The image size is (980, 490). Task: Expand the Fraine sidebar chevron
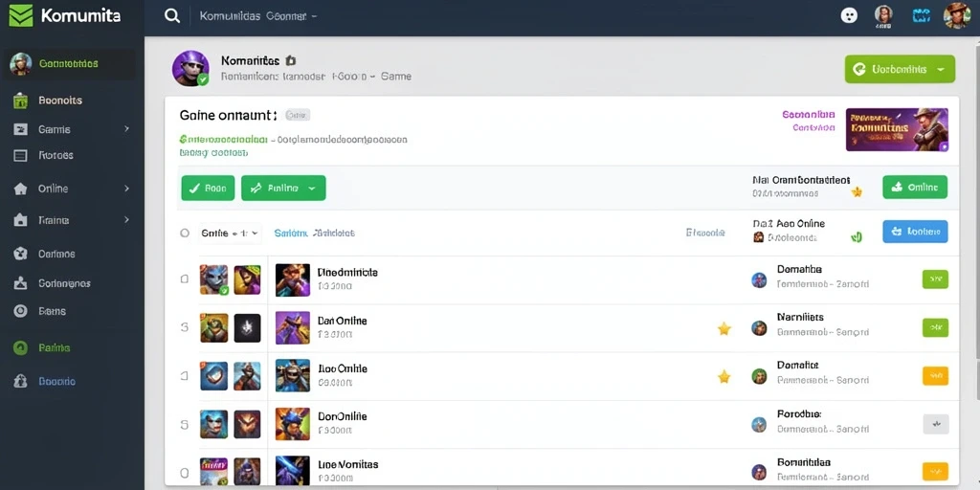click(127, 220)
